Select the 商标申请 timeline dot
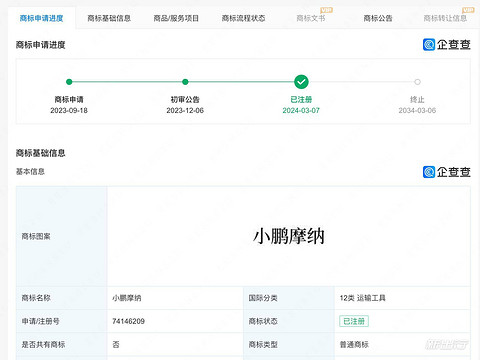 tap(69, 82)
